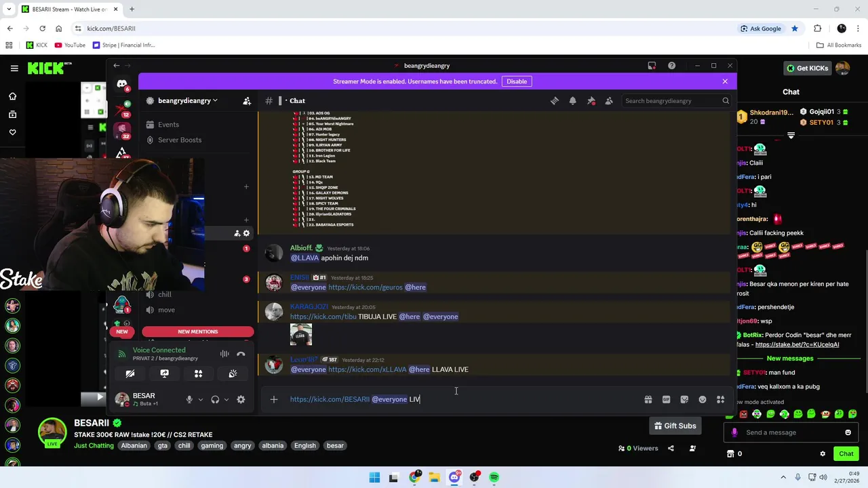Open noise suppression waveform icon
The image size is (868, 488).
(x=224, y=354)
